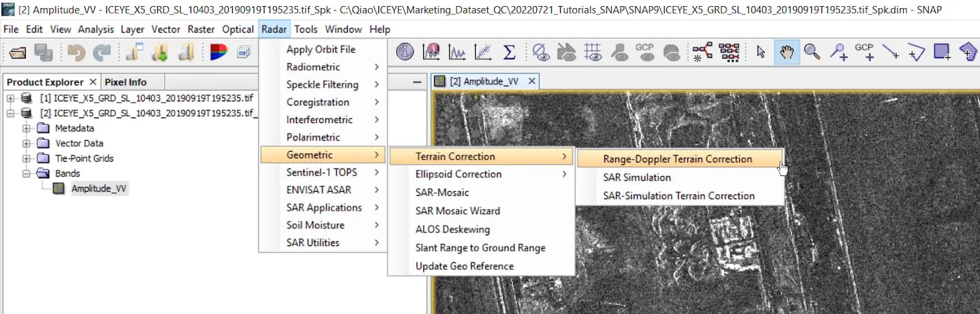
Task: Select the Pin placing tool
Action: click(838, 52)
